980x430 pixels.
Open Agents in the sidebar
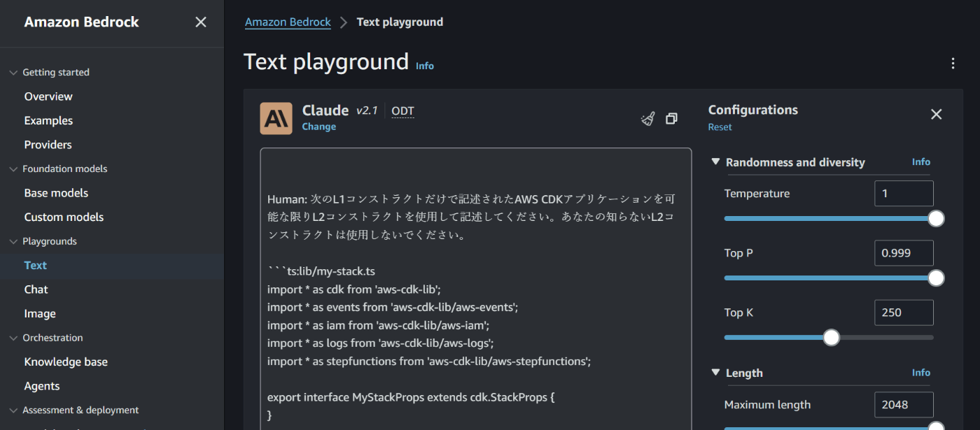[x=42, y=386]
